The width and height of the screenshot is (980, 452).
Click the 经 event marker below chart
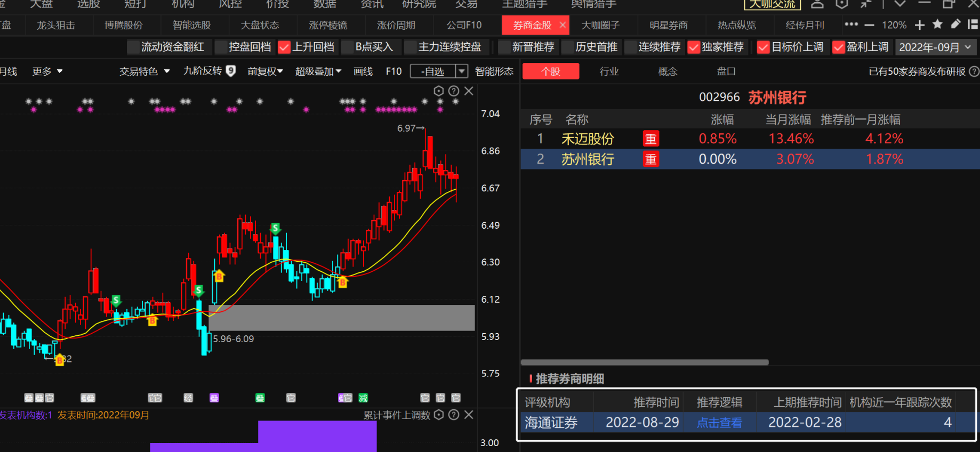click(188, 398)
